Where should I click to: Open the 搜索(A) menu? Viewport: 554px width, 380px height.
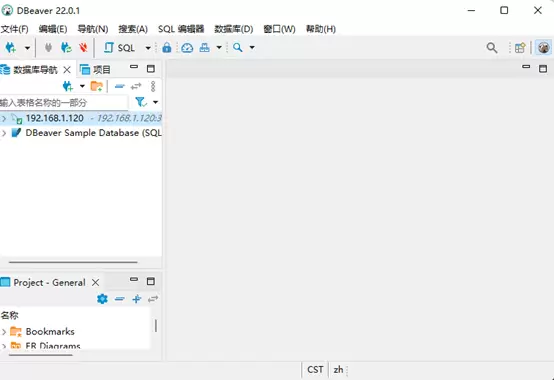133,29
